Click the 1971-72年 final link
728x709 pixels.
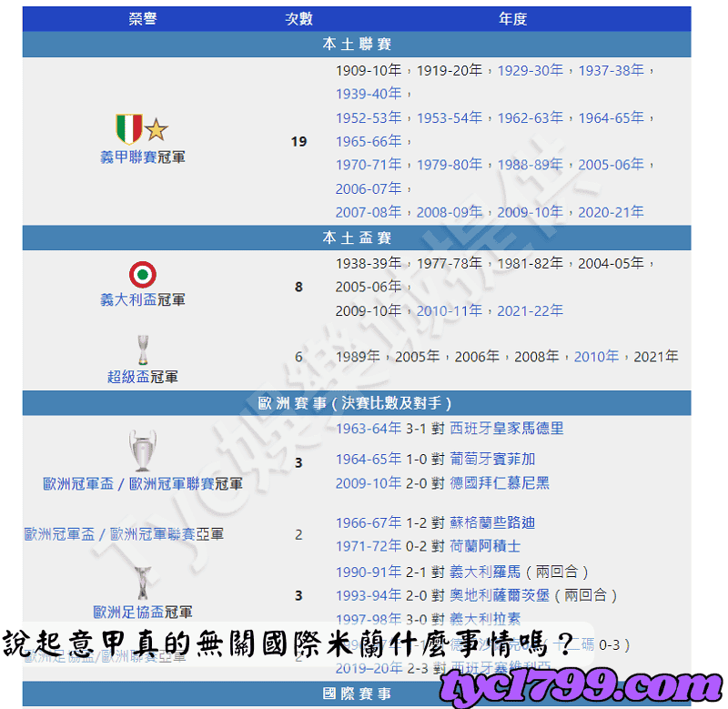[x=369, y=546]
